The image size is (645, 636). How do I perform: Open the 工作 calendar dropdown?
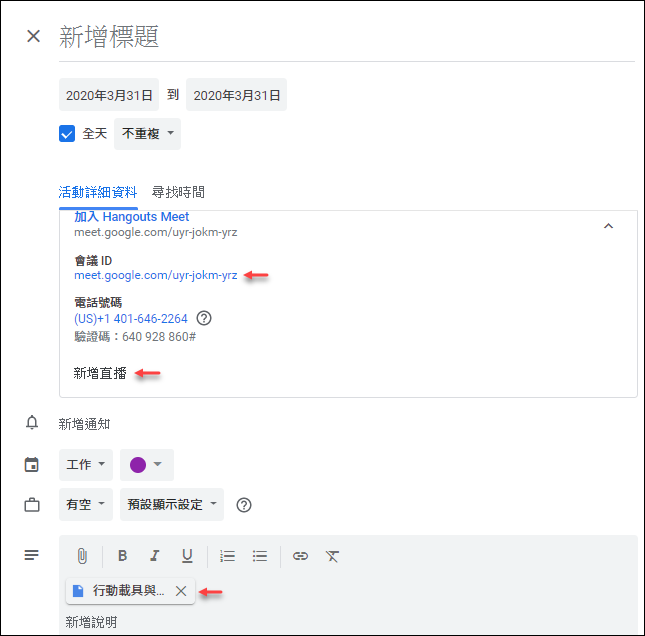click(x=86, y=465)
